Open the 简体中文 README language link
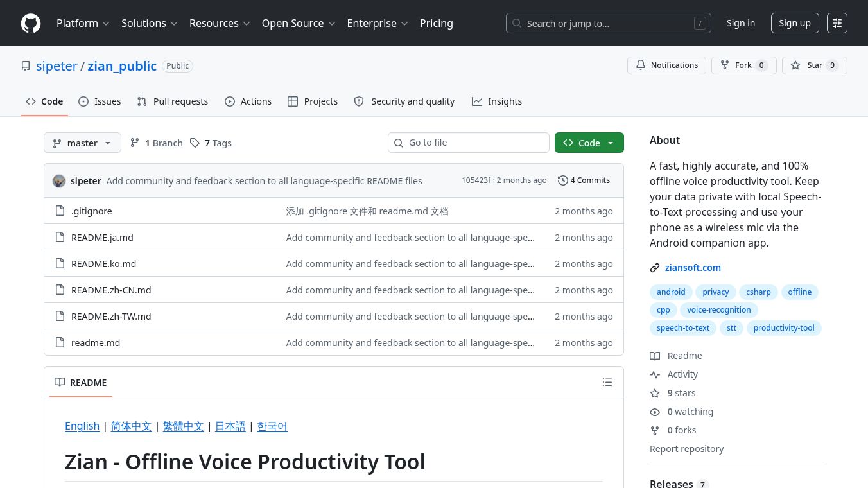 (131, 426)
